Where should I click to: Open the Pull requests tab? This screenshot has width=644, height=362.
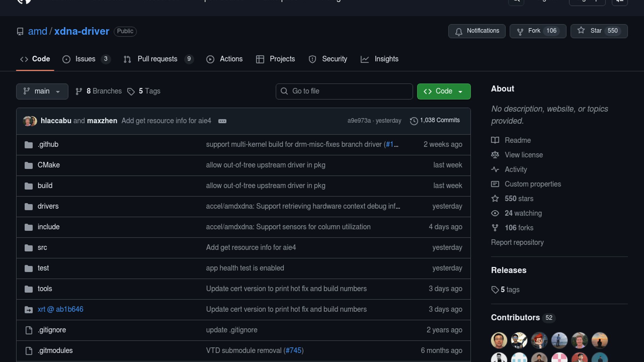pyautogui.click(x=157, y=59)
